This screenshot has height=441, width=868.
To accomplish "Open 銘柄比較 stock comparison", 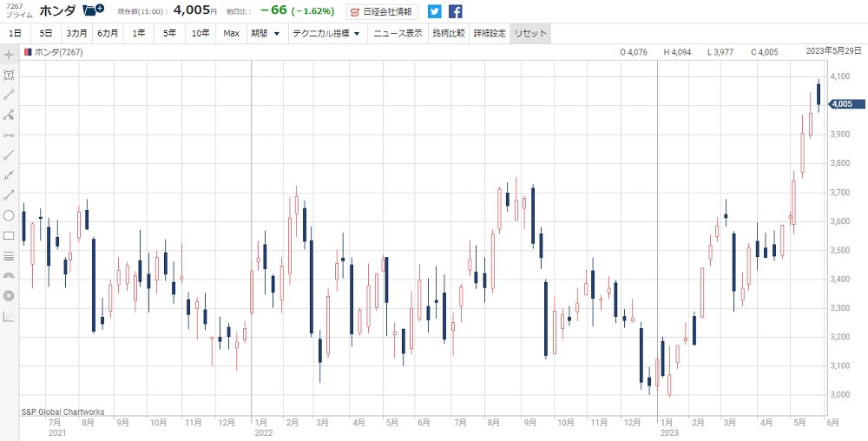I will point(449,33).
